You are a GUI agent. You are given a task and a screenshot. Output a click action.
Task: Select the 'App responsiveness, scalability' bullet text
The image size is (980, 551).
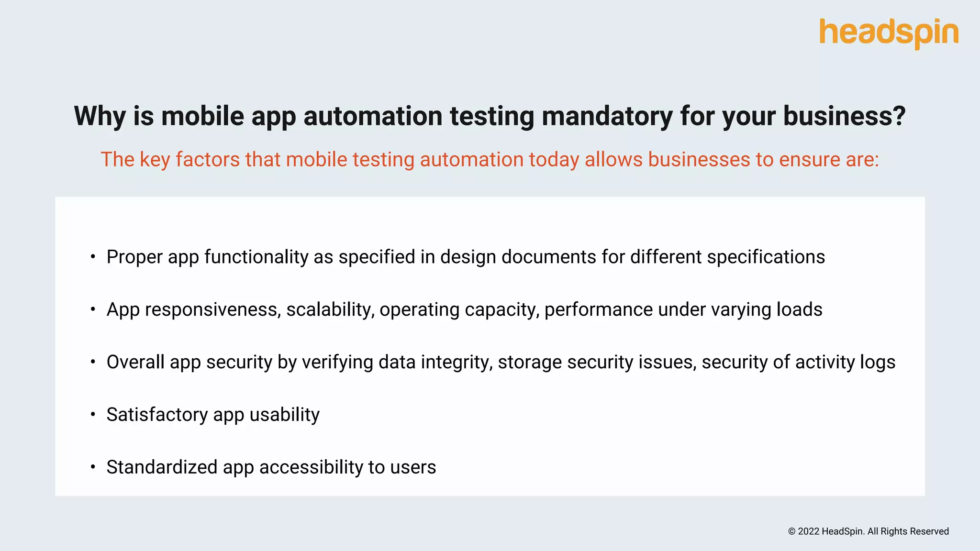click(x=464, y=309)
